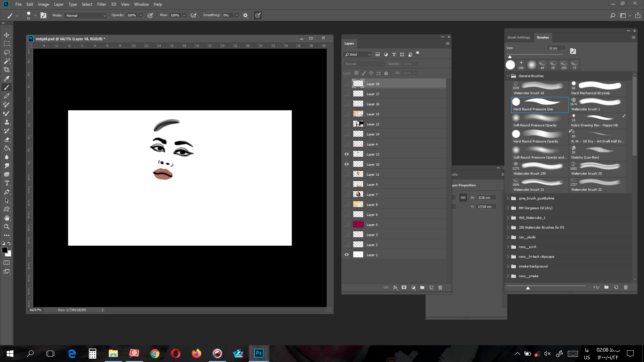
Task: Open the Opacity value dropdown arrow
Action: (141, 15)
